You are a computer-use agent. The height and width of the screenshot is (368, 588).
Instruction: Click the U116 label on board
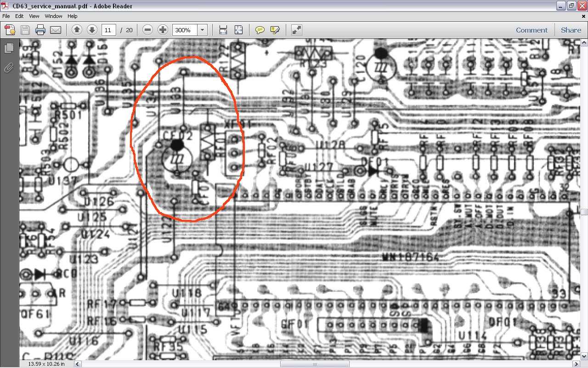pyautogui.click(x=85, y=341)
